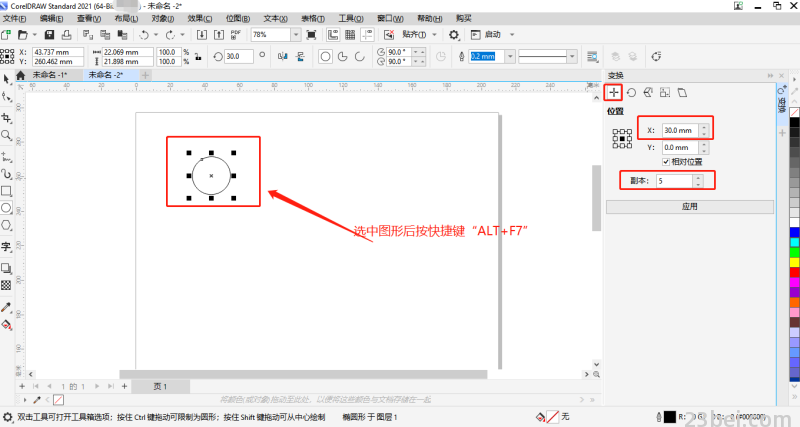Click the Import icon
This screenshot has width=800, height=427.
coord(202,35)
